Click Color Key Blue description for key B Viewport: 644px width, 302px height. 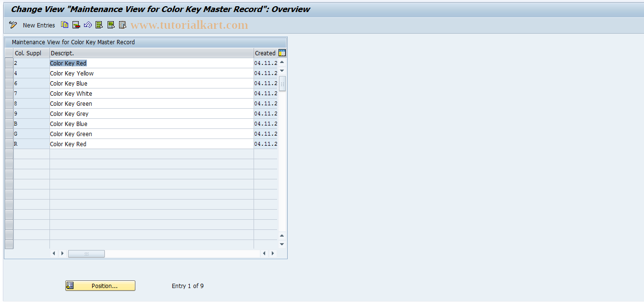[x=152, y=124]
